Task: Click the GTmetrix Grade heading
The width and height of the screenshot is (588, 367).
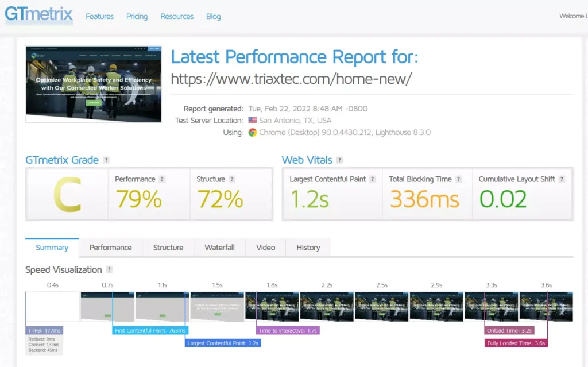Action: (62, 160)
